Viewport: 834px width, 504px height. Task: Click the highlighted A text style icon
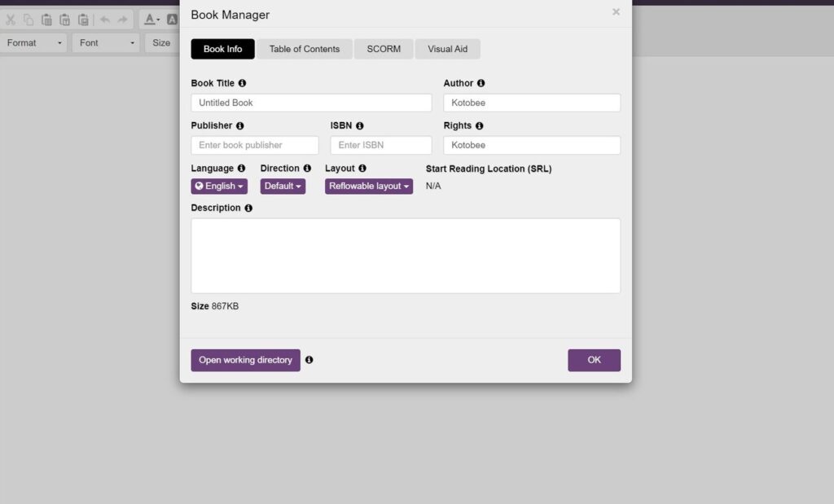(171, 19)
